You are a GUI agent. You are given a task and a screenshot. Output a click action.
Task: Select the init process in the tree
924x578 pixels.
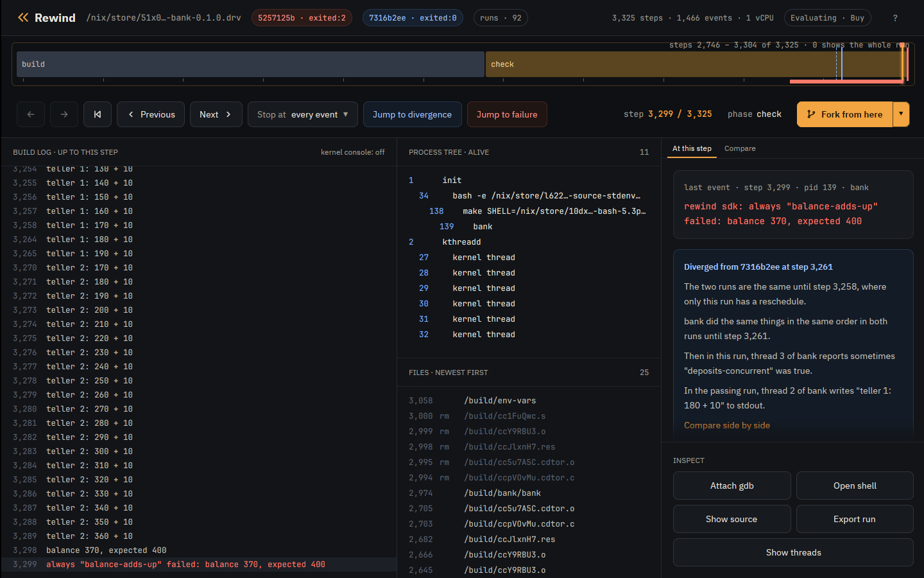click(529, 180)
